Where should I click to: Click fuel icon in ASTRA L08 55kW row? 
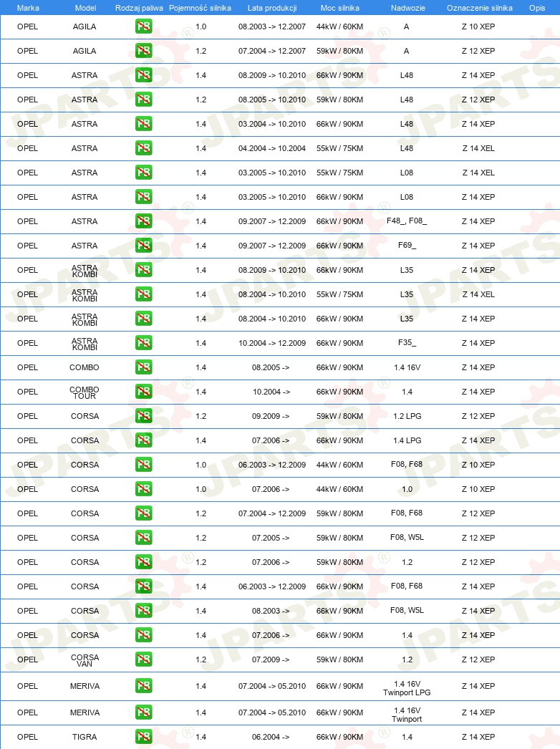point(143,173)
